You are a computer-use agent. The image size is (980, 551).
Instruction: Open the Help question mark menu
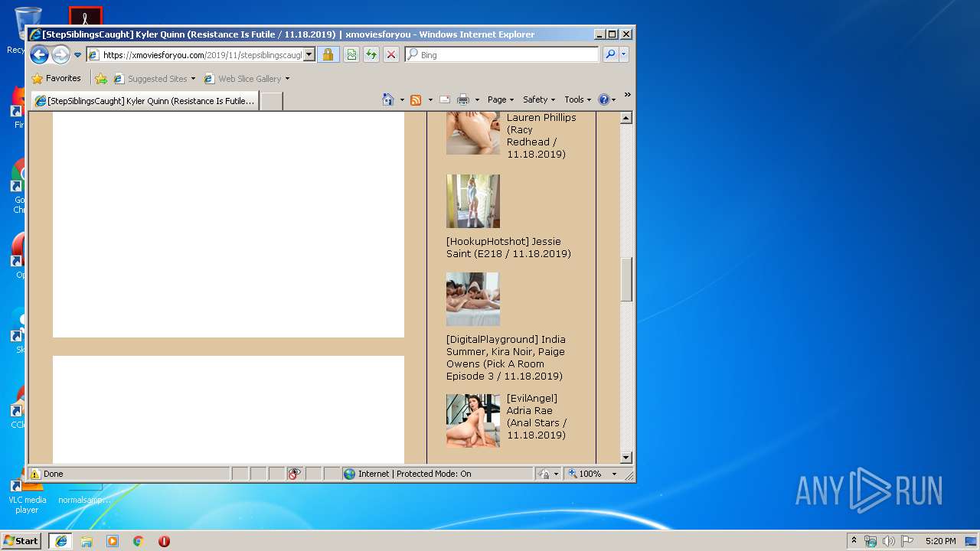coord(606,99)
